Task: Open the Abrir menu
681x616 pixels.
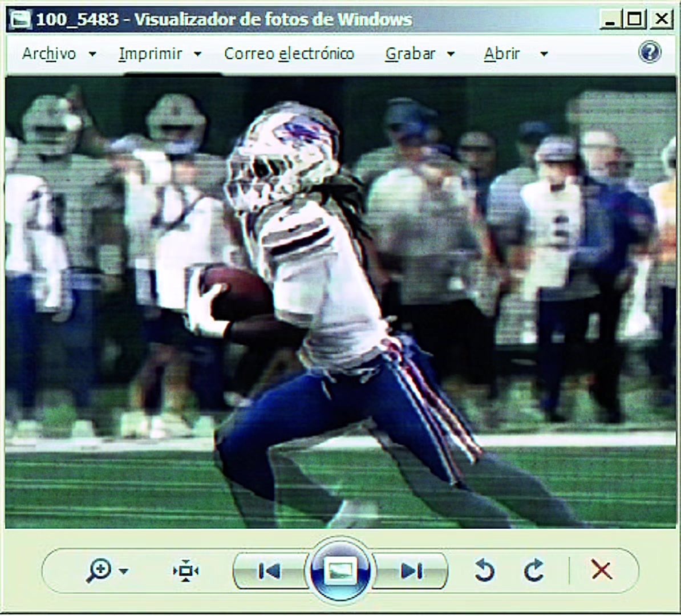Action: [x=502, y=54]
